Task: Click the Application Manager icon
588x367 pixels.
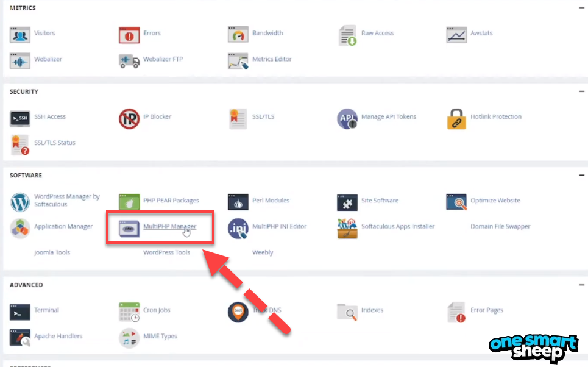Action: tap(20, 228)
